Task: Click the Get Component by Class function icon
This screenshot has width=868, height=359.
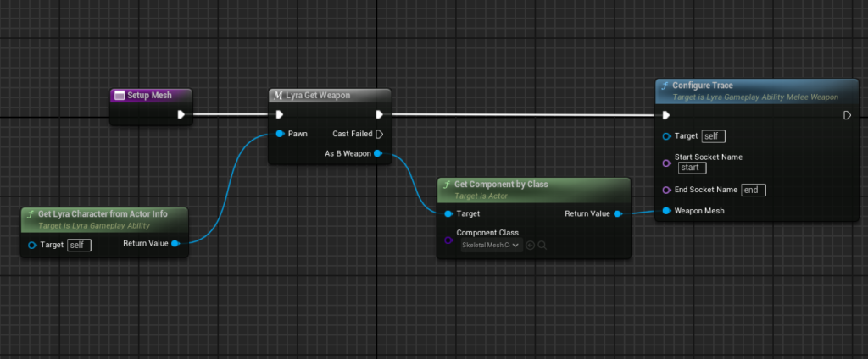Action: point(447,185)
